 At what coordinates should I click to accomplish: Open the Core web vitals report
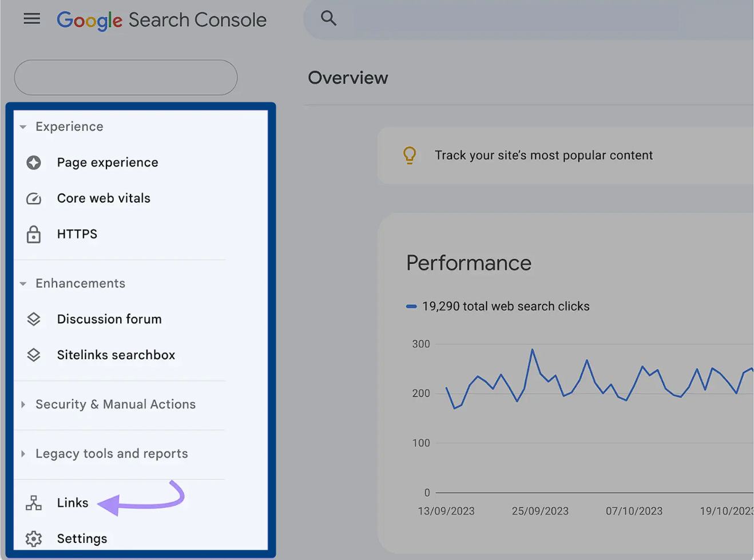104,198
